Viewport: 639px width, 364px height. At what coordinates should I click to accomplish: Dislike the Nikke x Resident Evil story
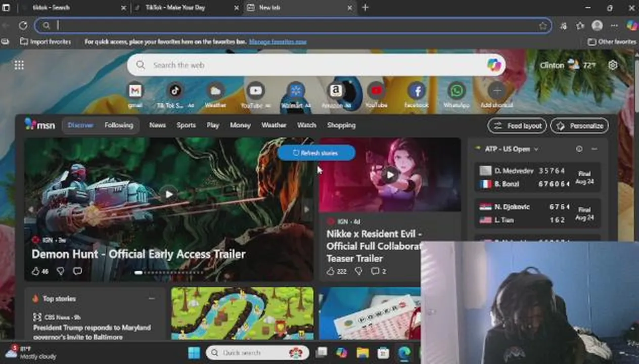(358, 271)
